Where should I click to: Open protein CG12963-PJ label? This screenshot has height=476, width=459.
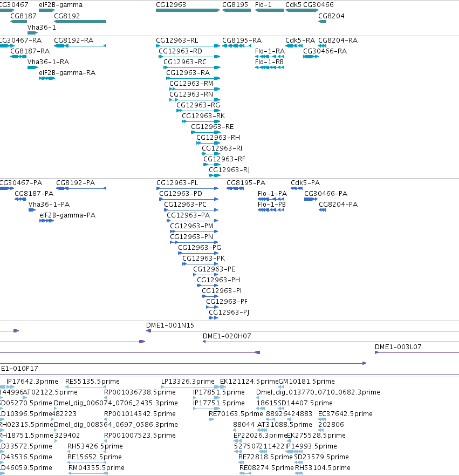point(229,312)
